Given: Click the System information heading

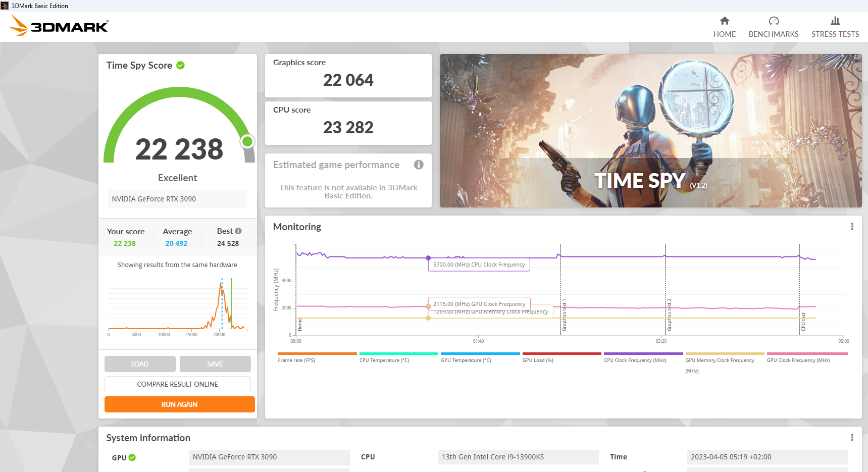Looking at the screenshot, I should pos(148,438).
